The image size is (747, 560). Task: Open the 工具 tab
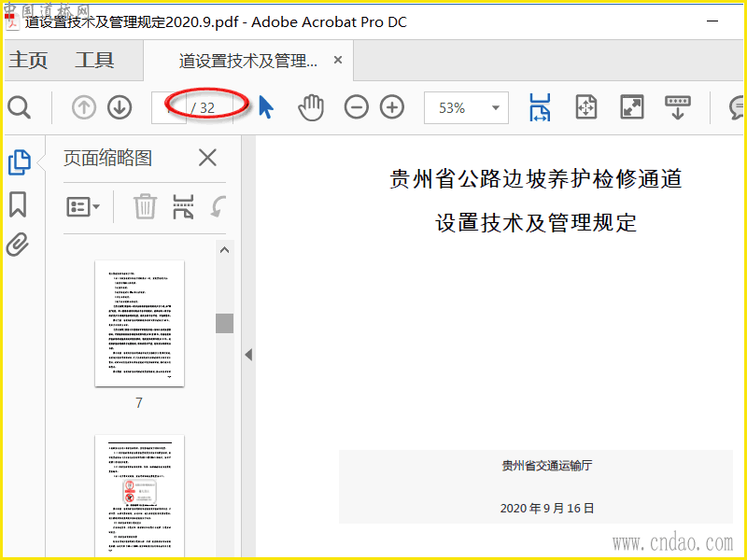[x=95, y=61]
